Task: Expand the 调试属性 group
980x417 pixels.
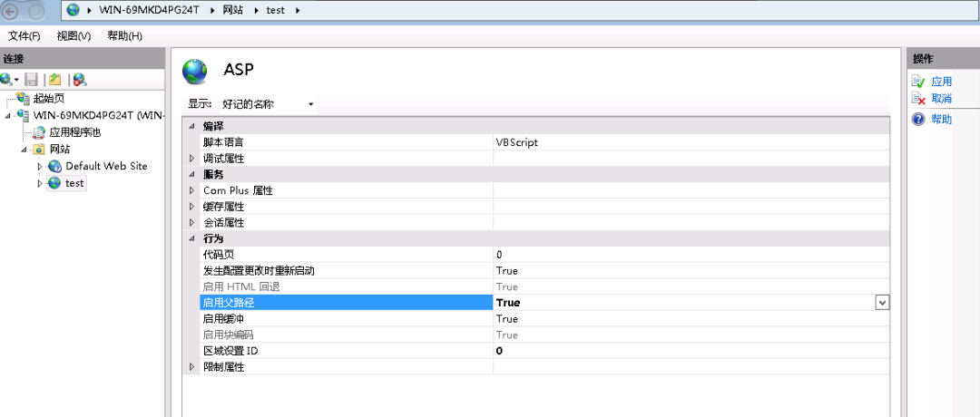Action: click(x=191, y=159)
